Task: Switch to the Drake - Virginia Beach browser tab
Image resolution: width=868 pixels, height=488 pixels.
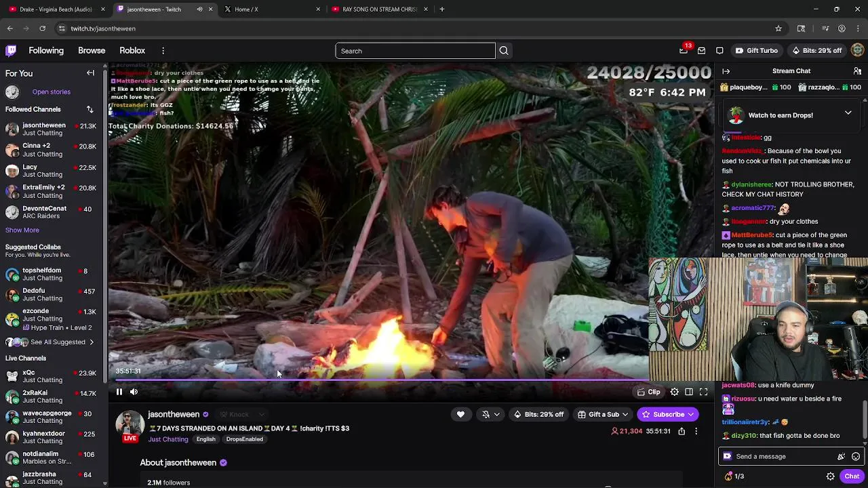Action: pyautogui.click(x=56, y=9)
